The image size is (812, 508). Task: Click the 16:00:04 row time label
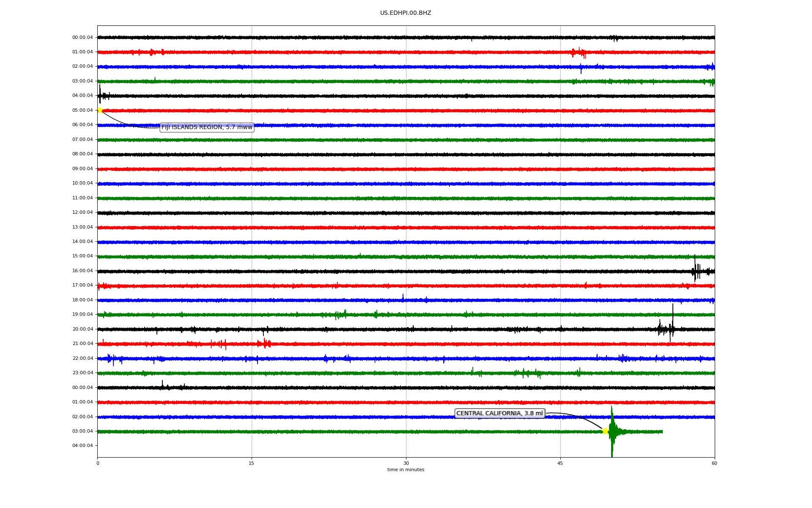coord(82,271)
